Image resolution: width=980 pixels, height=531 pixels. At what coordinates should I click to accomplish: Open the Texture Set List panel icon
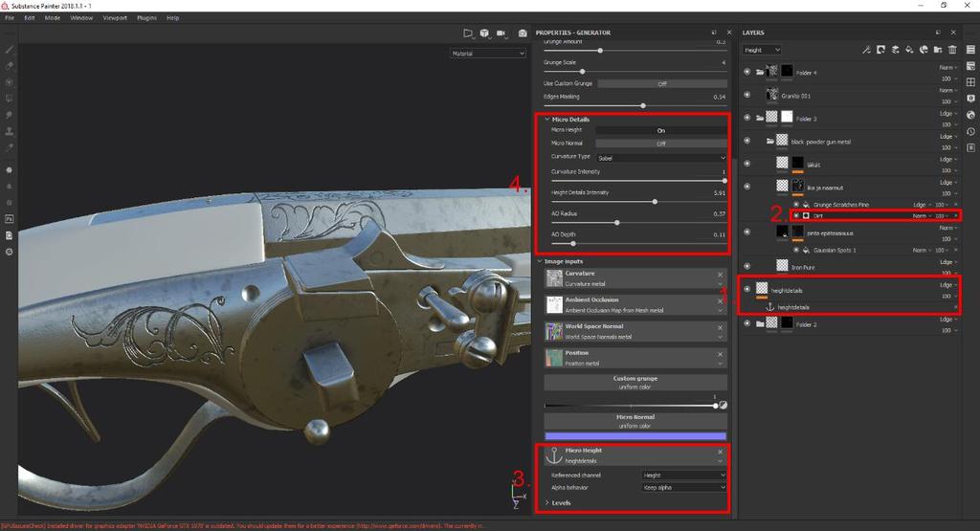[x=970, y=50]
